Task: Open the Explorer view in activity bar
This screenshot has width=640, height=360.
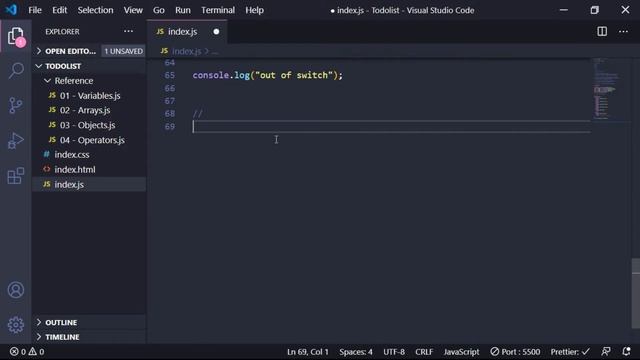Action: [16, 36]
